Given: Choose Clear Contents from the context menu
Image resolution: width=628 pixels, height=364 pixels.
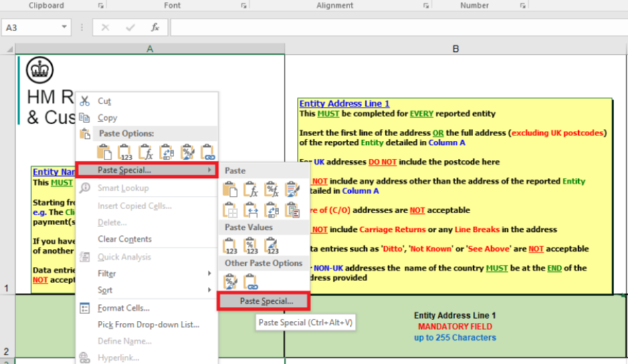Looking at the screenshot, I should tap(147, 239).
